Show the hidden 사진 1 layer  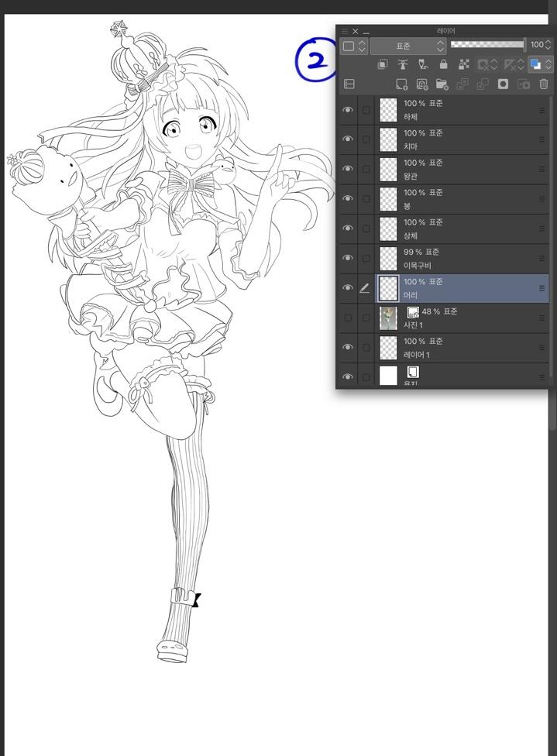pyautogui.click(x=348, y=318)
